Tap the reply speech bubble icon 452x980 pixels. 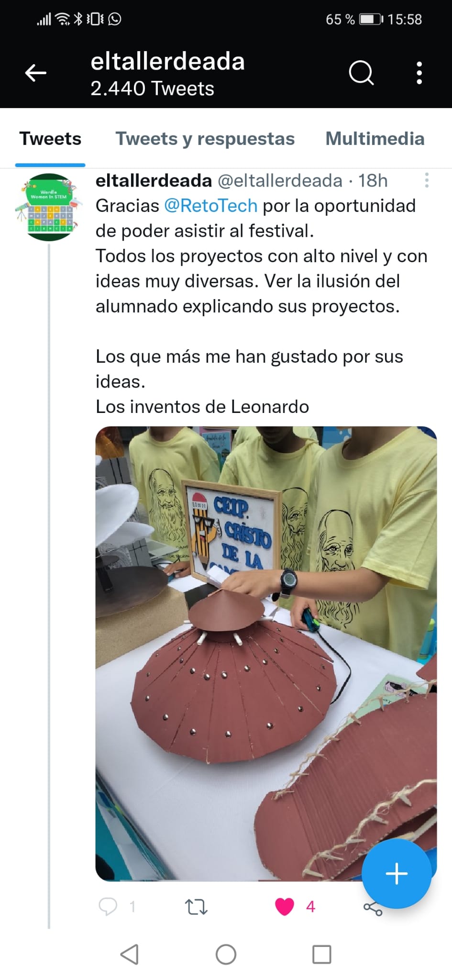pos(108,906)
